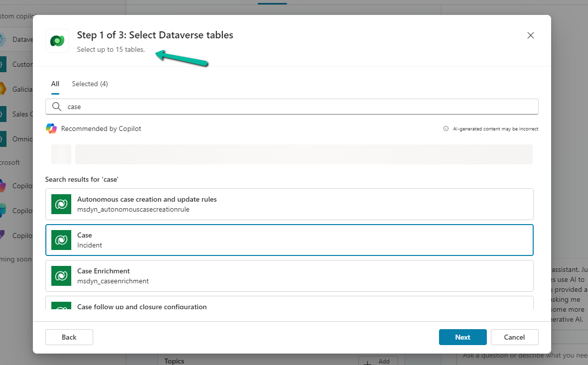Cancel the table selection wizard
The width and height of the screenshot is (588, 365).
(x=514, y=337)
